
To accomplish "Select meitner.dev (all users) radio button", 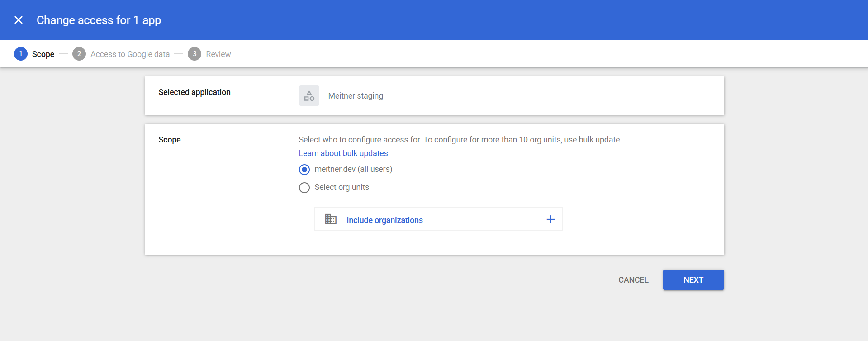I will coord(304,170).
